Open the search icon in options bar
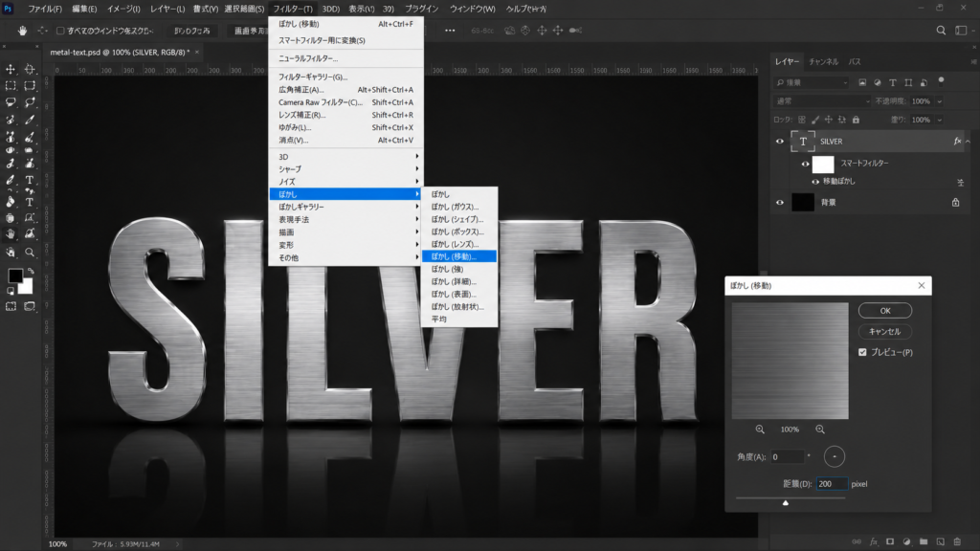 click(941, 31)
